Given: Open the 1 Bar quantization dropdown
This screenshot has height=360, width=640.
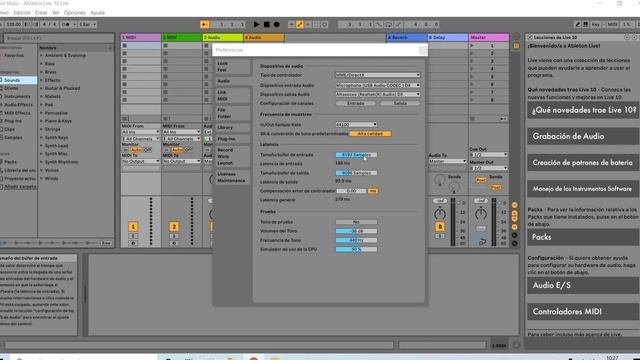Looking at the screenshot, I should (87, 24).
